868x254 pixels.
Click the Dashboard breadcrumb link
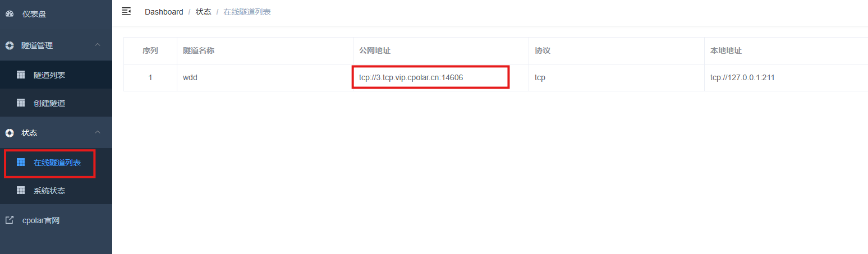coord(164,12)
